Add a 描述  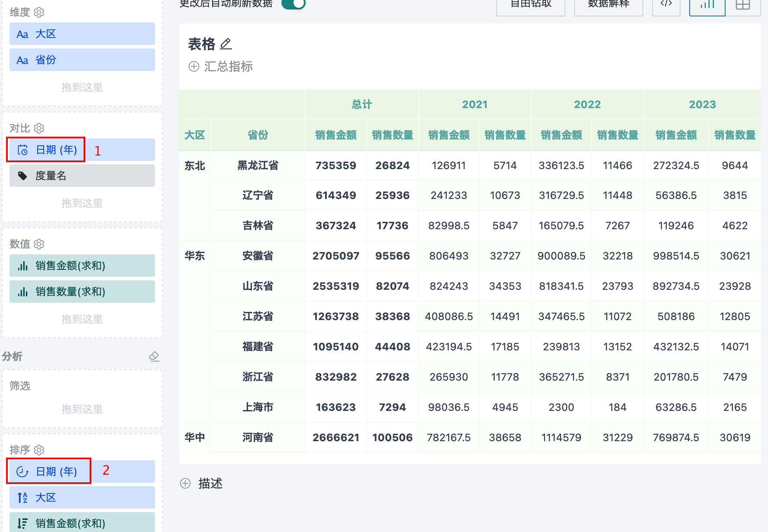(x=202, y=483)
